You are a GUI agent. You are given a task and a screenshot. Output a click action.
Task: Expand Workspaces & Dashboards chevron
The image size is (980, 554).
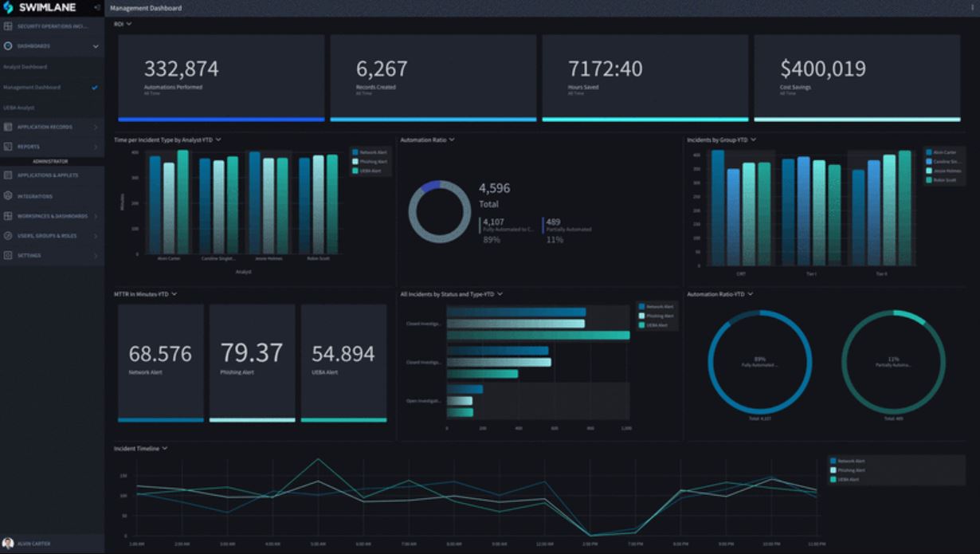tap(96, 216)
